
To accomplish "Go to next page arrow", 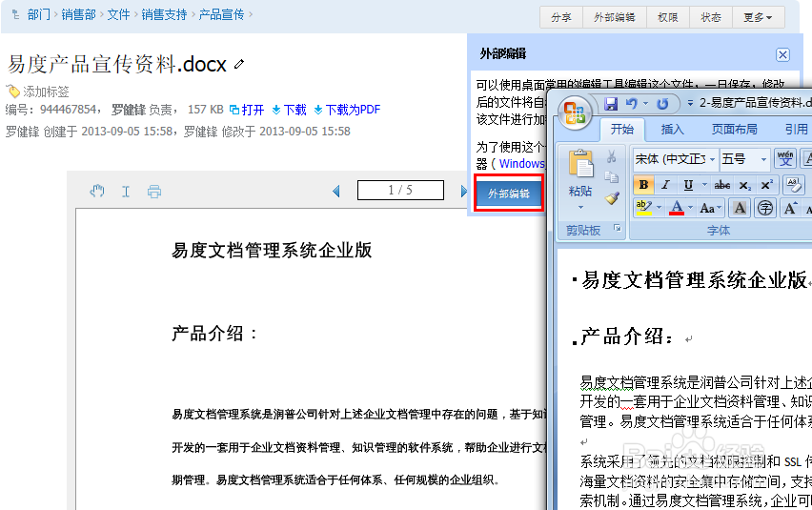I will point(463,191).
